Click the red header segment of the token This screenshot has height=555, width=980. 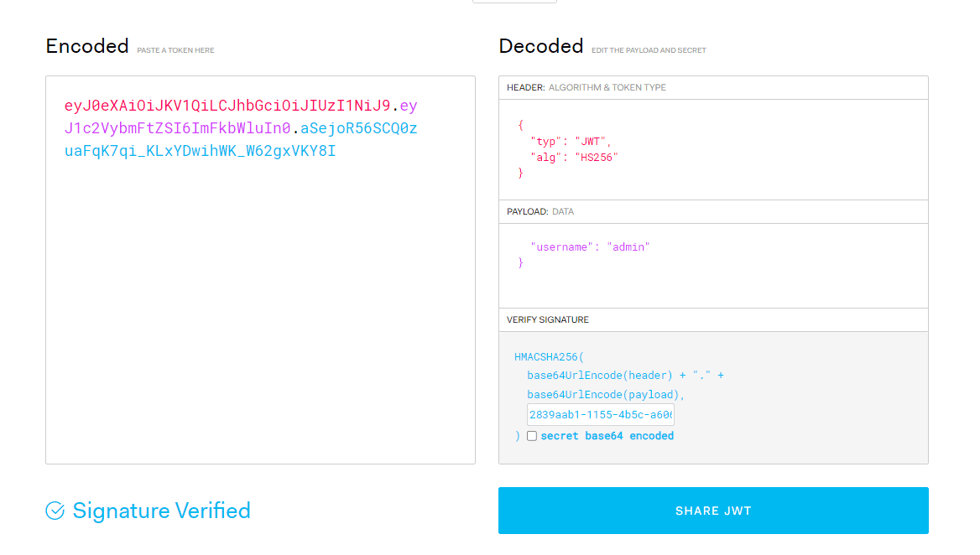[227, 106]
